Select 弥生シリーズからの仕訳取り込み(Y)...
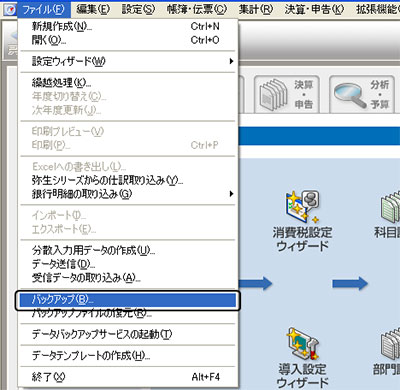 click(127, 180)
